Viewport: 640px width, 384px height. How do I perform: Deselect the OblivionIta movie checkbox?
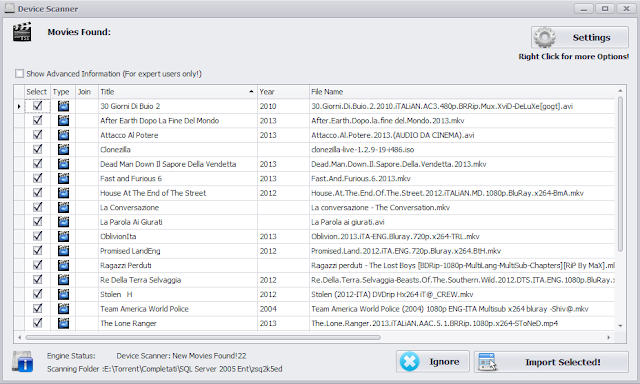click(x=38, y=236)
